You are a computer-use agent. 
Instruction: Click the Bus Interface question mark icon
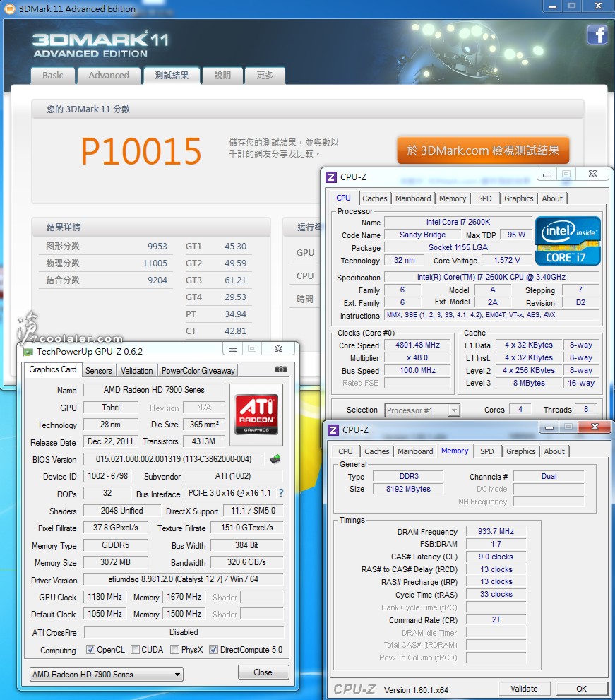281,493
